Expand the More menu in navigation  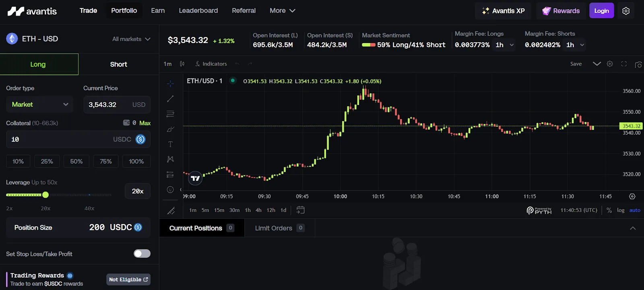pyautogui.click(x=283, y=11)
